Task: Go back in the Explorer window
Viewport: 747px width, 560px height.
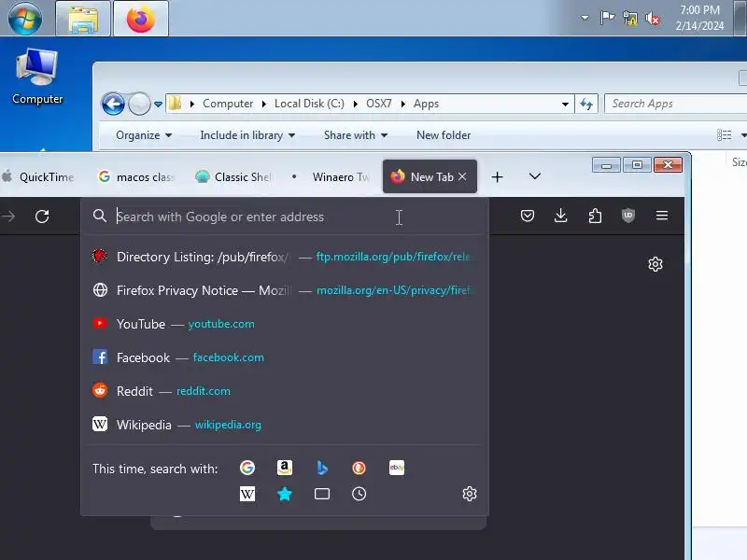Action: (113, 104)
